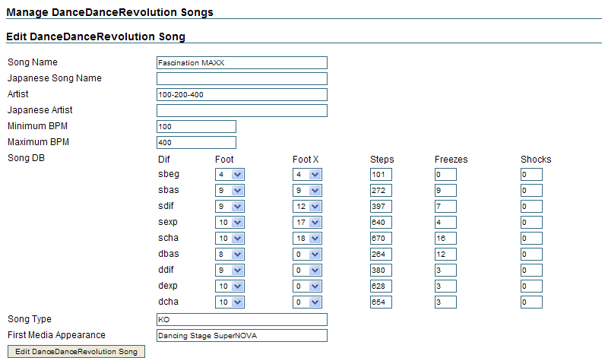Select the dexp Steps field showing 628
Viewport: 608px width, 364px height.
pyautogui.click(x=381, y=286)
